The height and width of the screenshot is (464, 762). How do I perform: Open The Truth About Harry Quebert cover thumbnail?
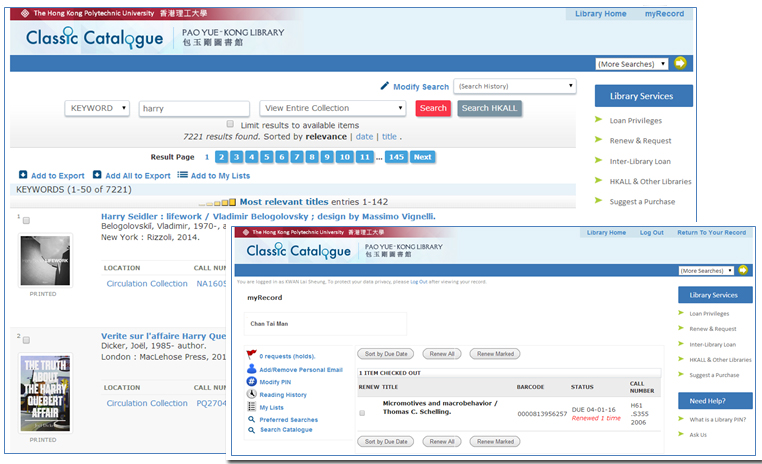tap(45, 393)
